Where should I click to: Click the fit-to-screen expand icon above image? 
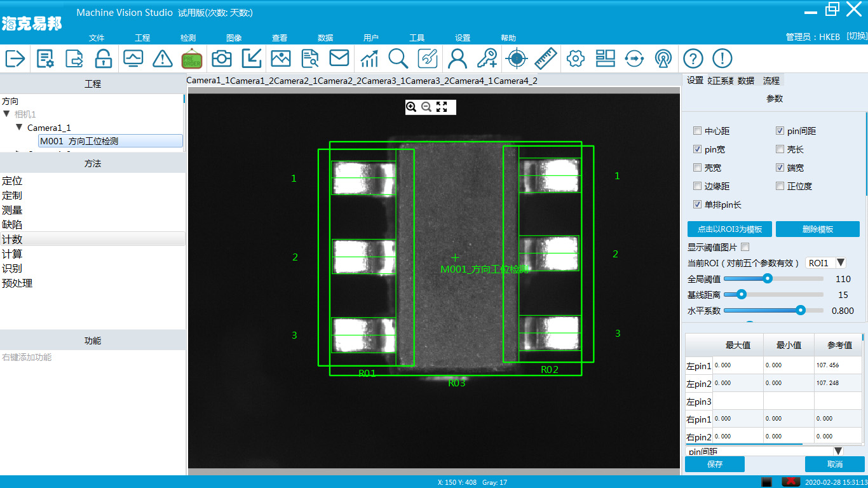[x=442, y=107]
